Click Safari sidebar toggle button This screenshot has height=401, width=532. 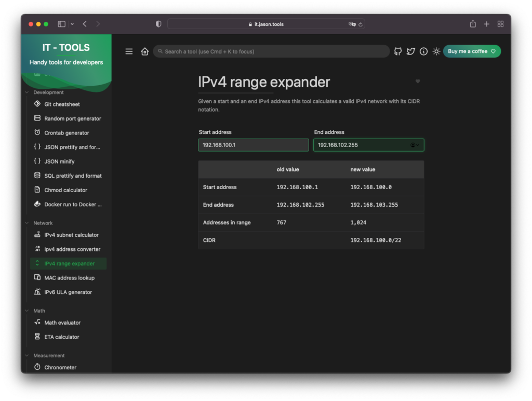pos(61,24)
